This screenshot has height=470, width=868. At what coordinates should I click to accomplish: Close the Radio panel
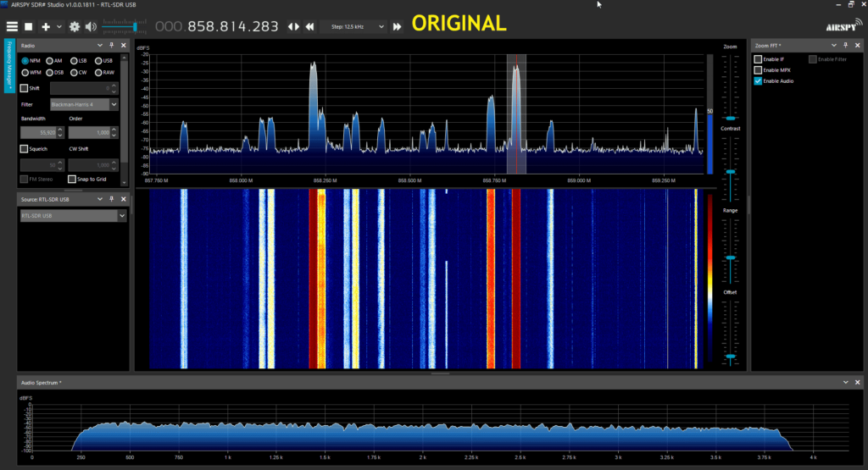pos(124,46)
